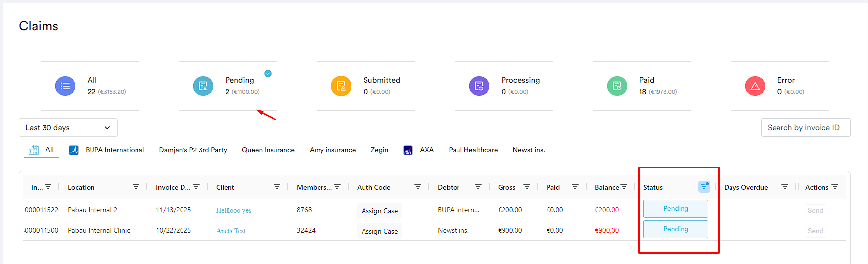Switch to the BUPA International tab
The image size is (868, 264).
[107, 150]
